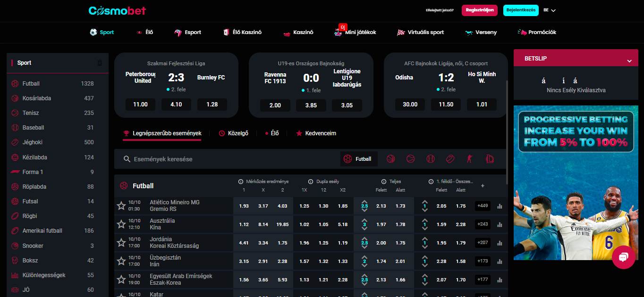Open statistics chart for Jordánia match

point(500,243)
